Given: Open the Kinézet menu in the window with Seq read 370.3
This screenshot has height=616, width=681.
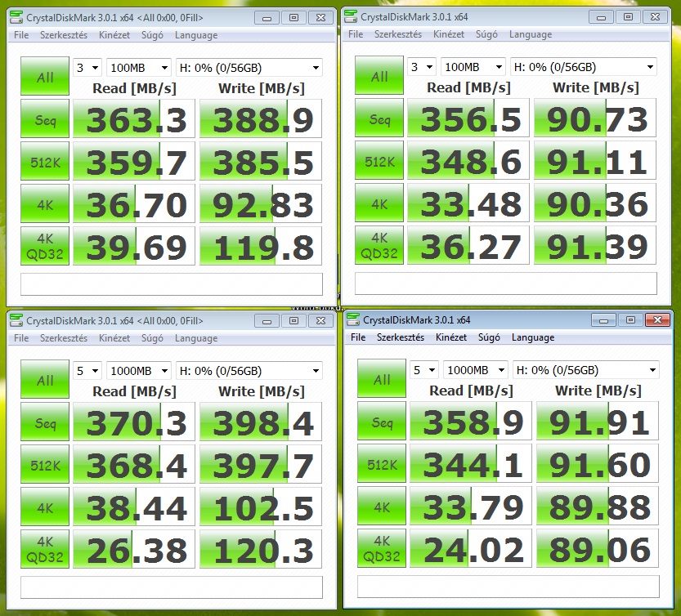Looking at the screenshot, I should [x=114, y=338].
